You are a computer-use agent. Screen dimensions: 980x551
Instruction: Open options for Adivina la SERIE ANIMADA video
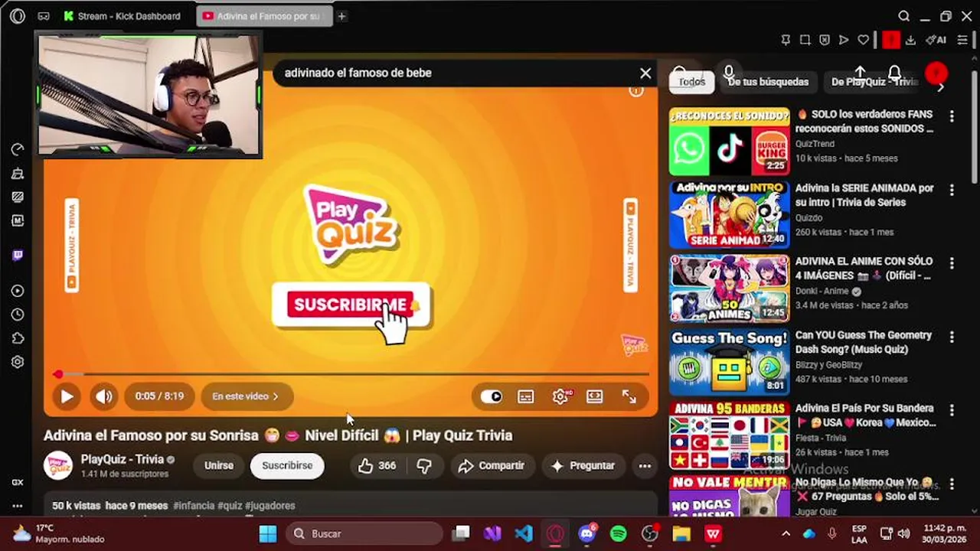click(952, 190)
